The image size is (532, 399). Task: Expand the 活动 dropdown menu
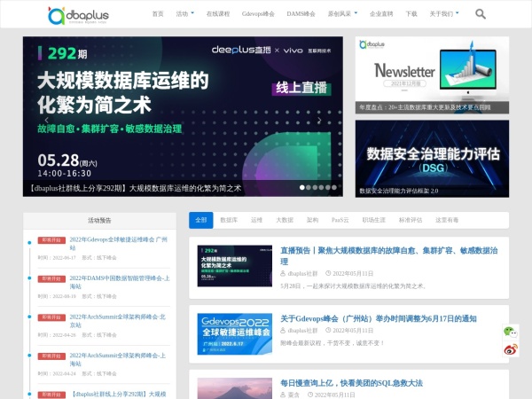coord(185,14)
